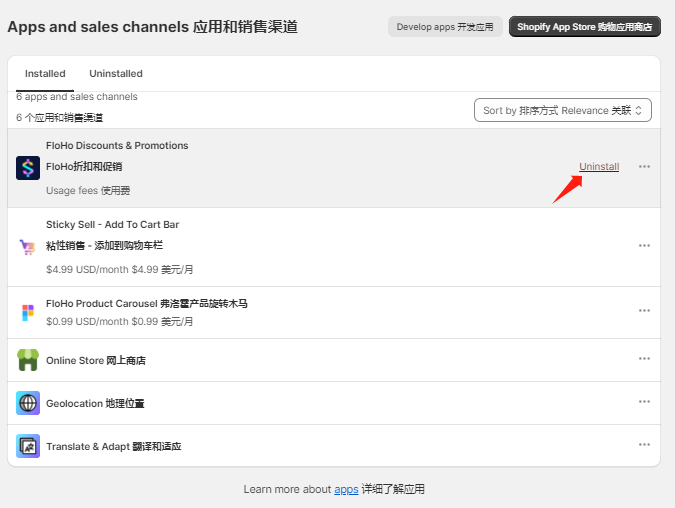Click Uninstall link for FloHo Discounts
675x508 pixels.
pyautogui.click(x=599, y=167)
